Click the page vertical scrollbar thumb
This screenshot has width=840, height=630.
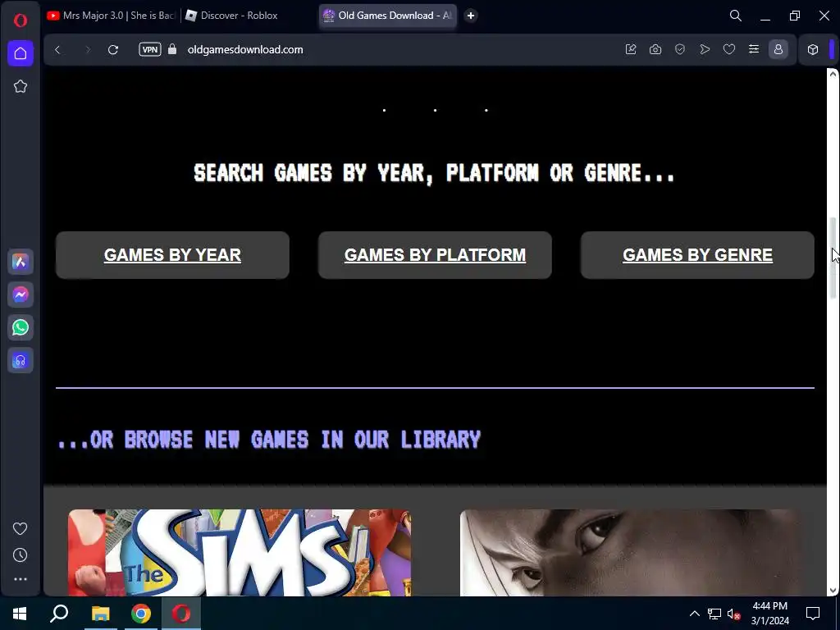click(833, 257)
